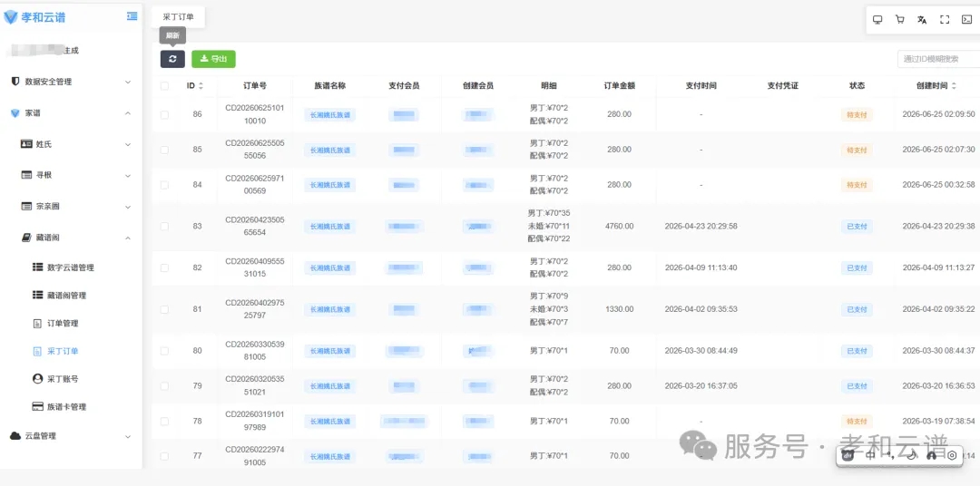Sort by 创建时间 column arrows

click(x=954, y=85)
